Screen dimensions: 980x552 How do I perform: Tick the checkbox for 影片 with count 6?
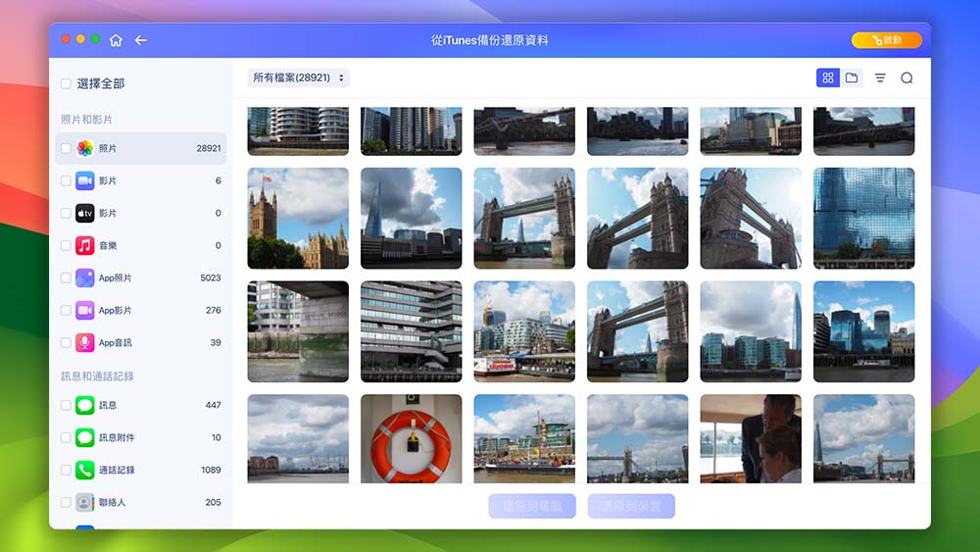pos(66,180)
